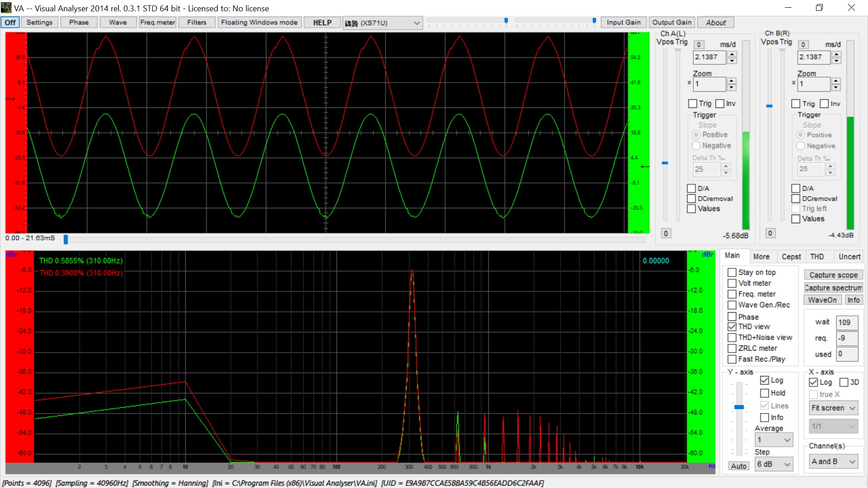Click the Capture scope button
Viewport: 868px width, 488px height.
(x=833, y=275)
